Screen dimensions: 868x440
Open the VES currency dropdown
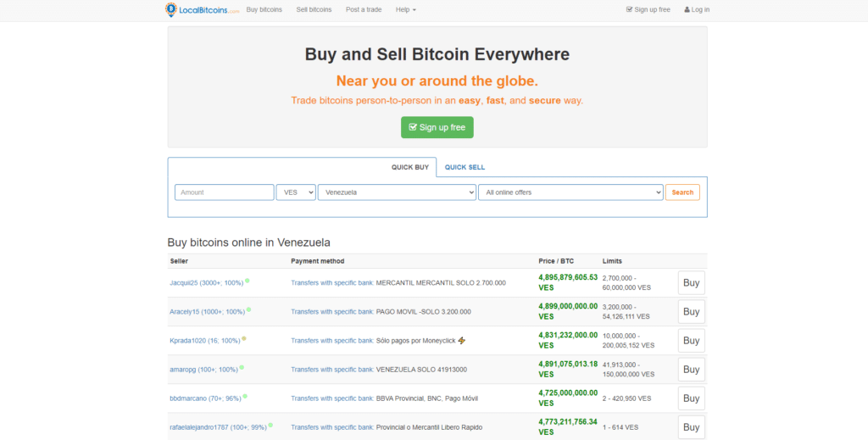296,192
